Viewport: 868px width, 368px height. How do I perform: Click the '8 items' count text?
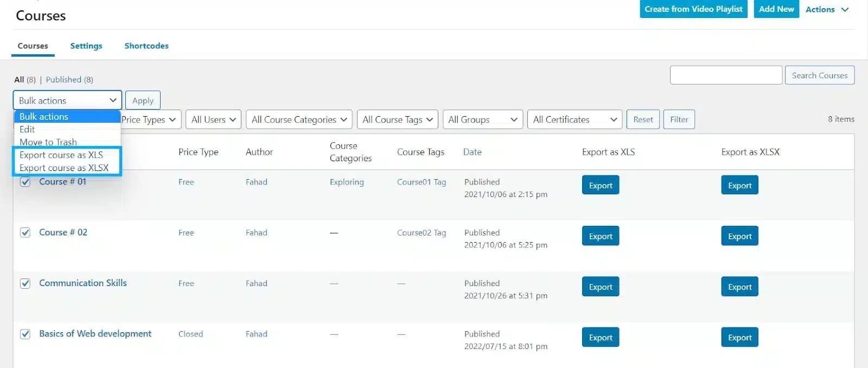point(841,119)
